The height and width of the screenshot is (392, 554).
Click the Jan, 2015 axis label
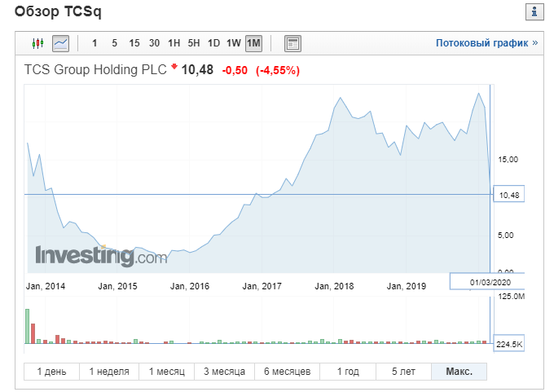[117, 286]
